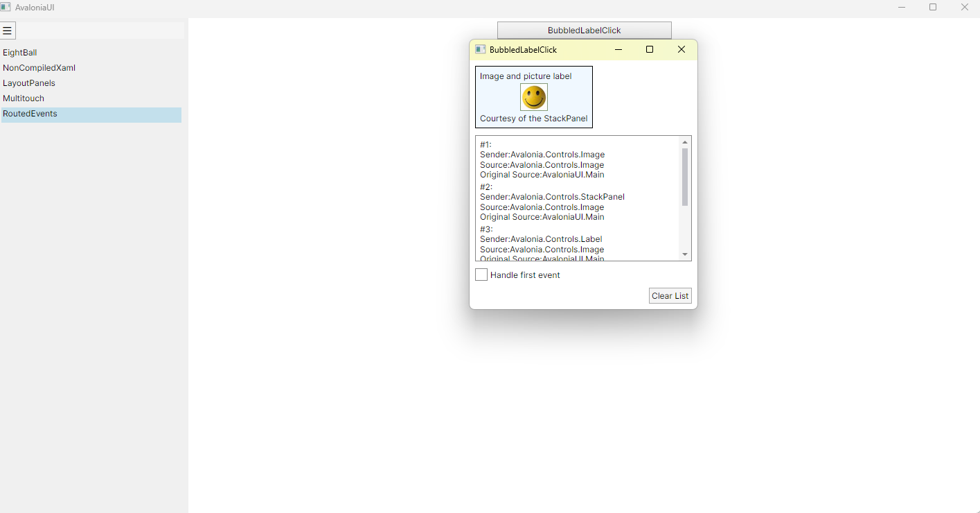Maximize the BubbledLabelClick dialog
Screen dimensions: 980x513
click(x=650, y=49)
